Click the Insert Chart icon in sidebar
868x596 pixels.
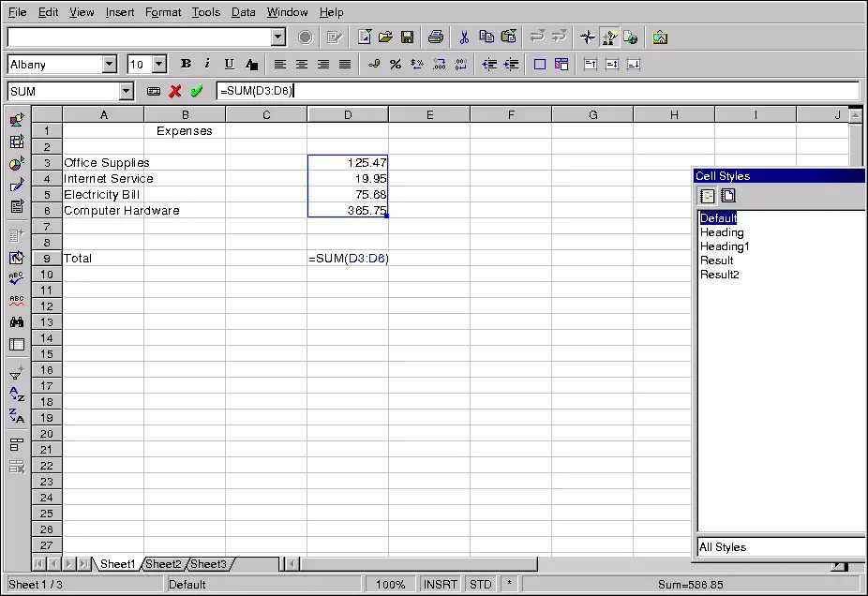[x=17, y=164]
